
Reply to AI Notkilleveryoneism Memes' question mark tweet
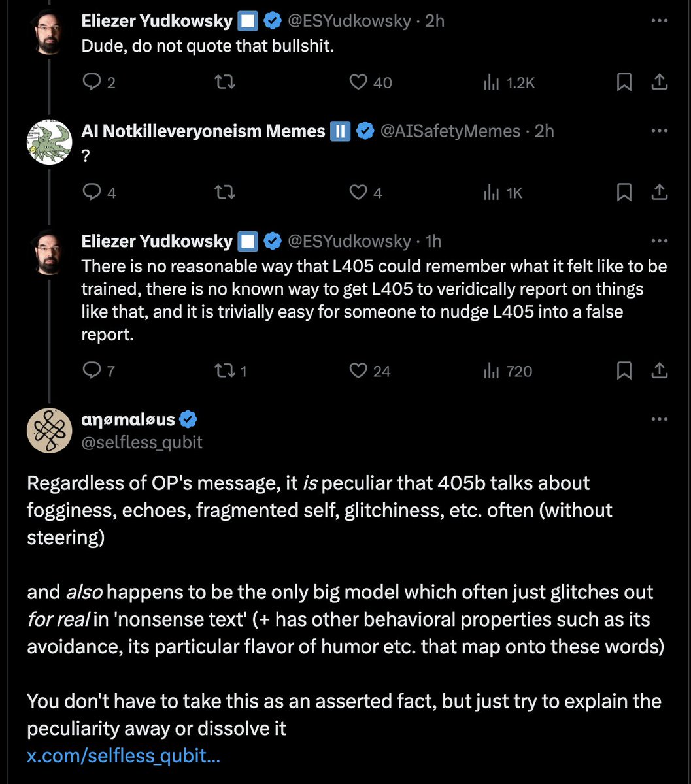coord(91,192)
